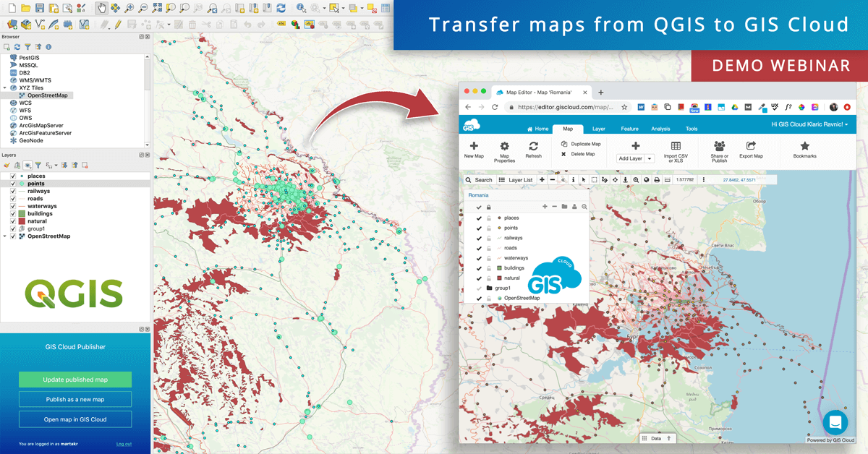Image resolution: width=868 pixels, height=454 pixels.
Task: Uncheck the natural layer in QGIS Layers
Action: 13,221
